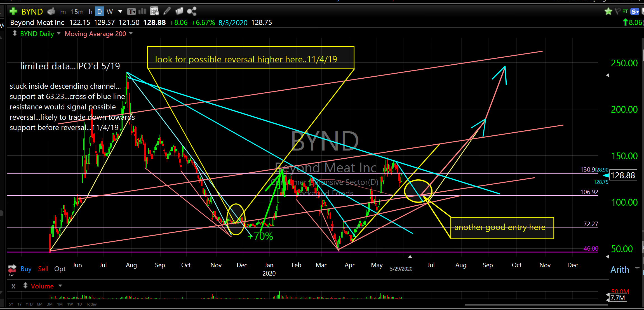
Task: Open Moving Average 200 dropdown
Action: 131,34
